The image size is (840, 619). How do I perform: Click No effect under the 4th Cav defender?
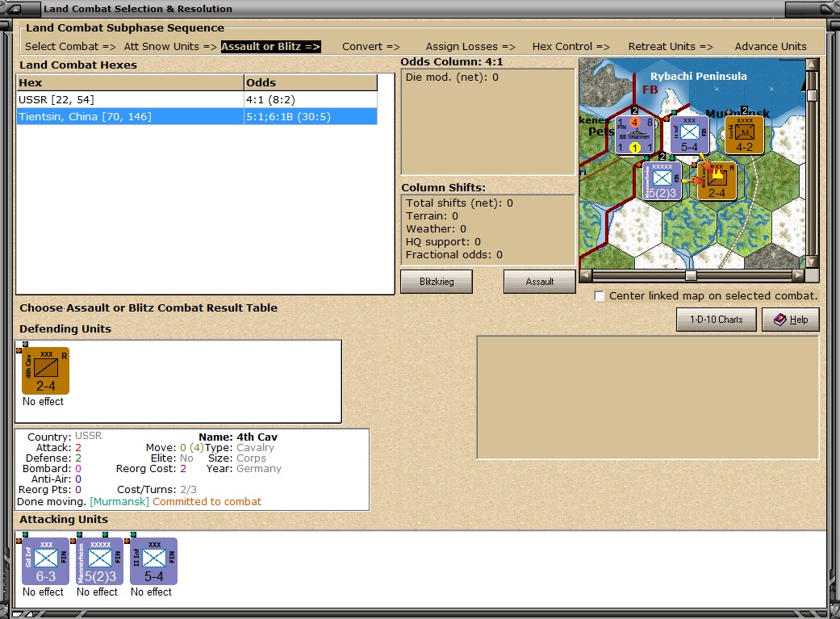click(43, 401)
